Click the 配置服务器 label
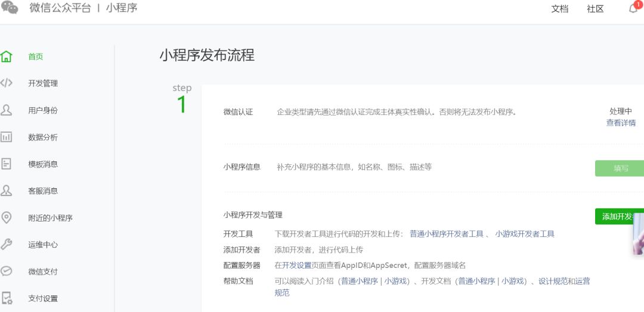 (242, 266)
